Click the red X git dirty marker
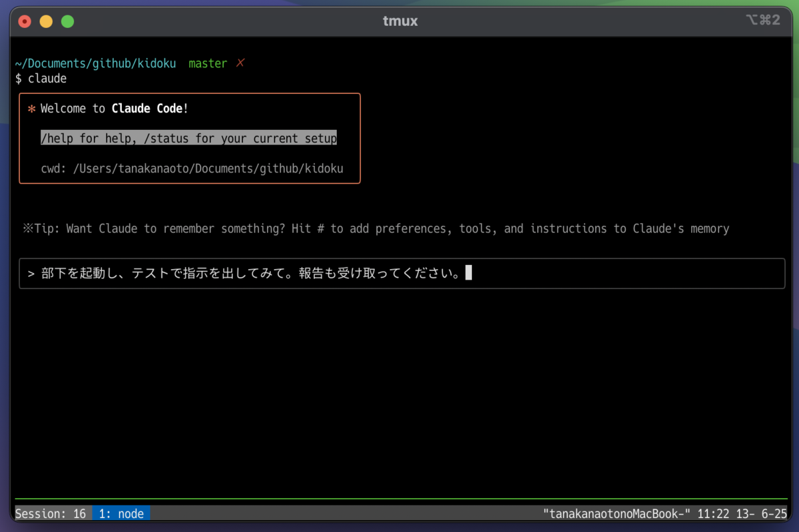Viewport: 799px width, 532px height. click(240, 63)
